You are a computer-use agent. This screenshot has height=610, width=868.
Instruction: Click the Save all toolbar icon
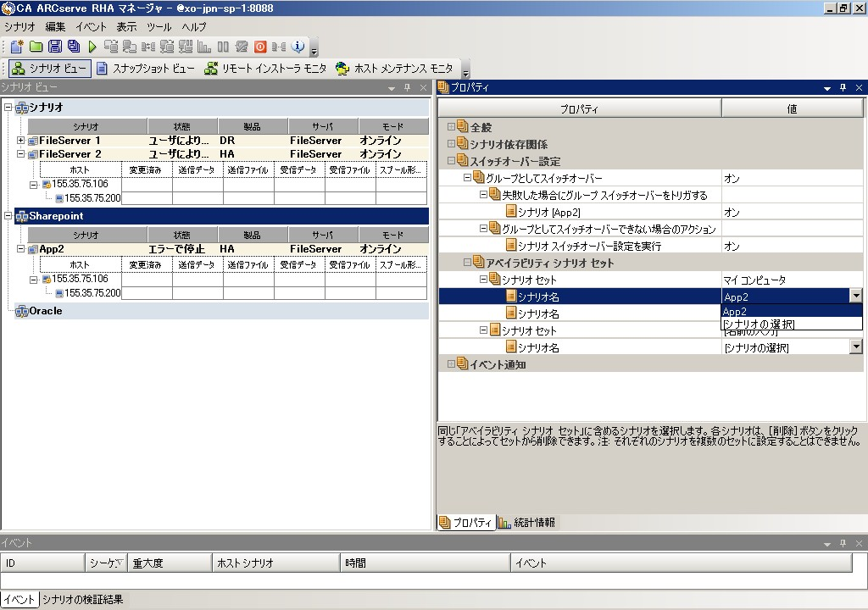tap(74, 47)
